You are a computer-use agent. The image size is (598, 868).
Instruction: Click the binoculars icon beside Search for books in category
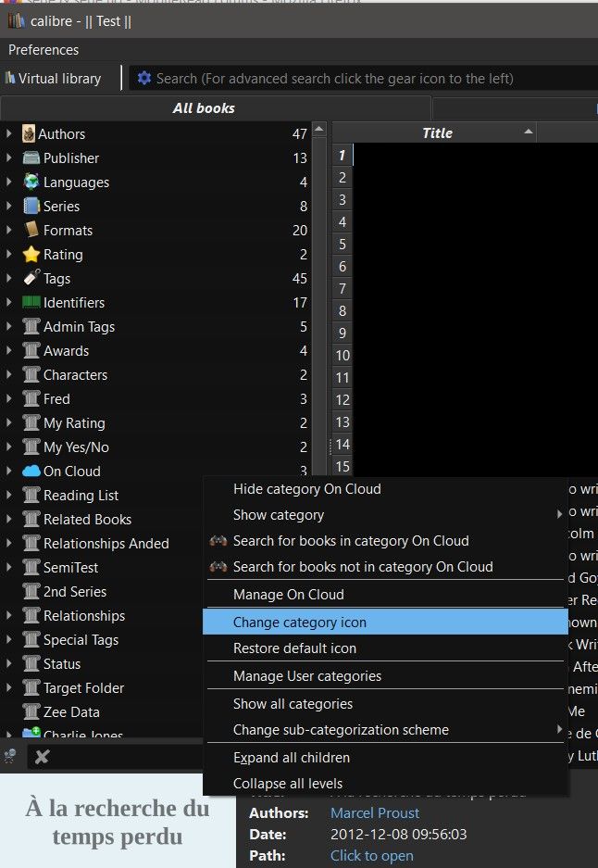tap(218, 541)
